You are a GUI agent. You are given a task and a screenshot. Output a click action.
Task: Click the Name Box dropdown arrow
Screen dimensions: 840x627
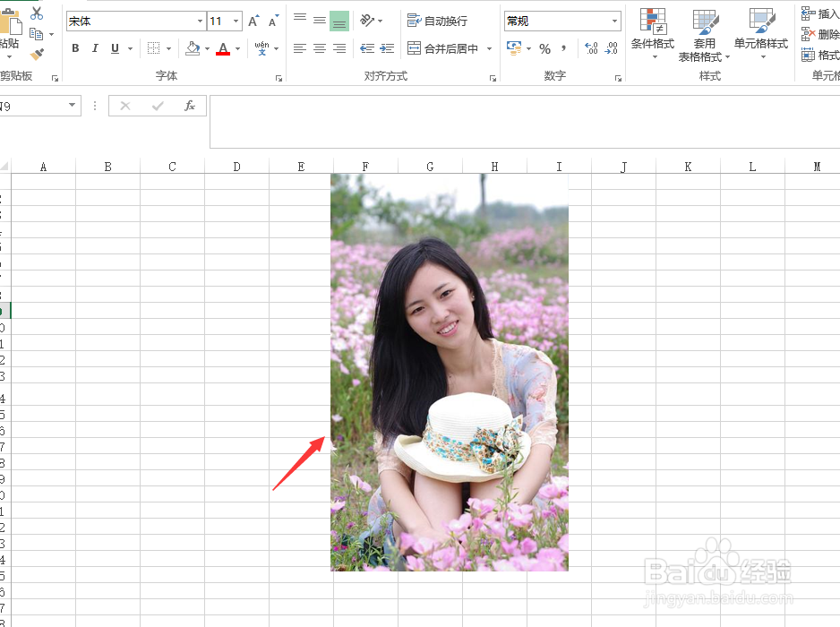click(72, 106)
